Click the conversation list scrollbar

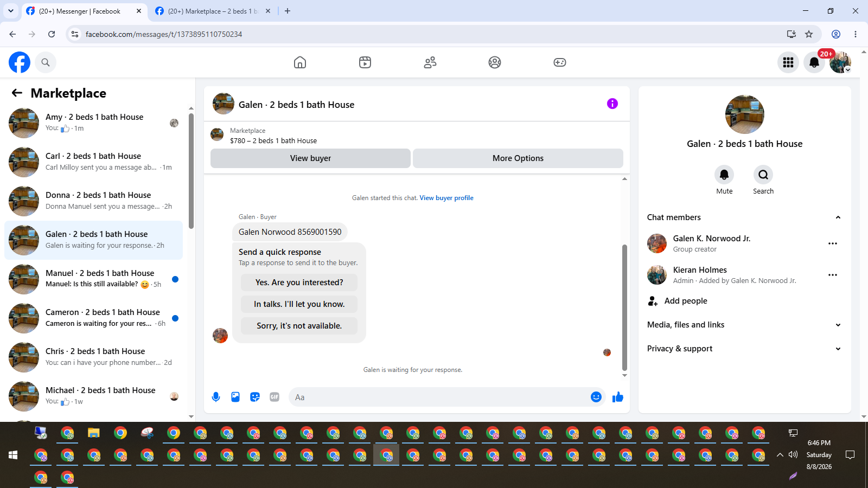tap(191, 171)
